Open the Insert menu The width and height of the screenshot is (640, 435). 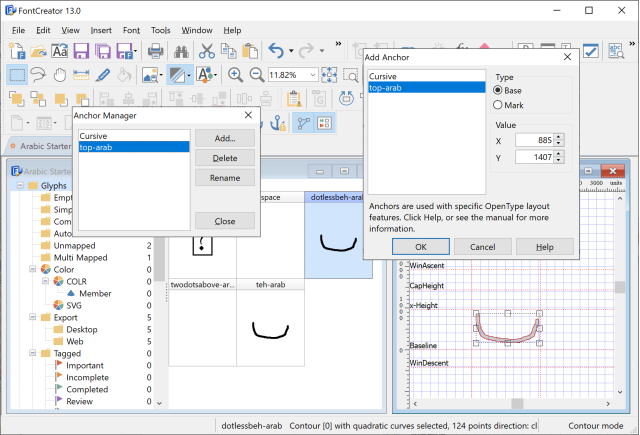point(101,30)
